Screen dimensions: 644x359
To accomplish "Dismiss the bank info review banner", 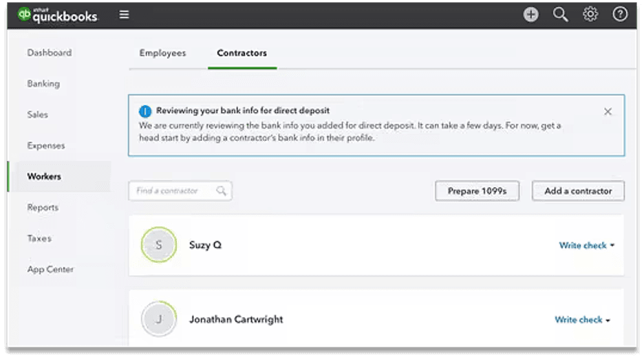I will [x=608, y=111].
